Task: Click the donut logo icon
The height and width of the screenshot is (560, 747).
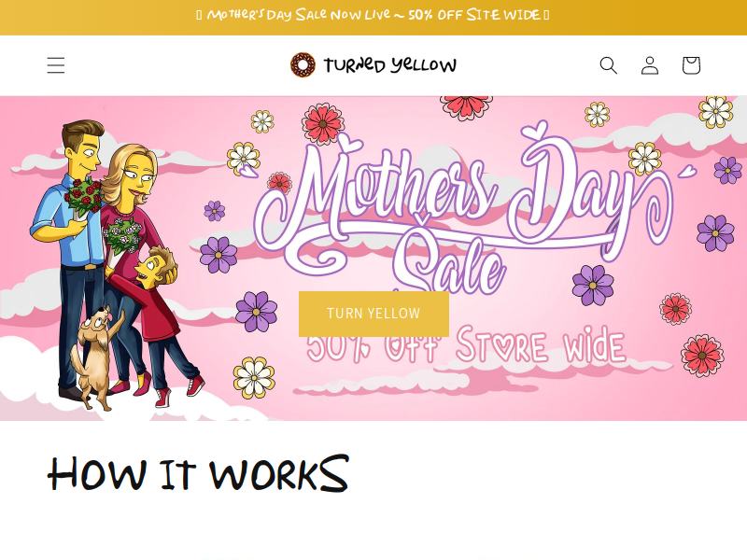Action: 303,65
